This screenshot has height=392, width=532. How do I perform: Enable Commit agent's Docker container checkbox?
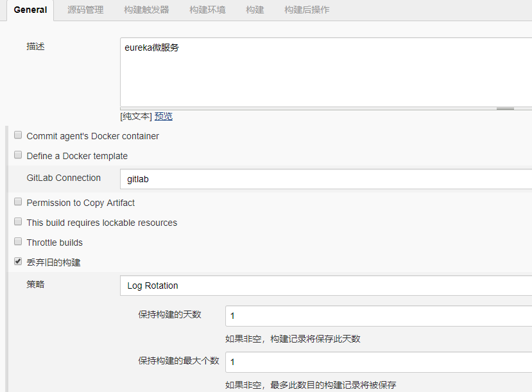pyautogui.click(x=18, y=135)
